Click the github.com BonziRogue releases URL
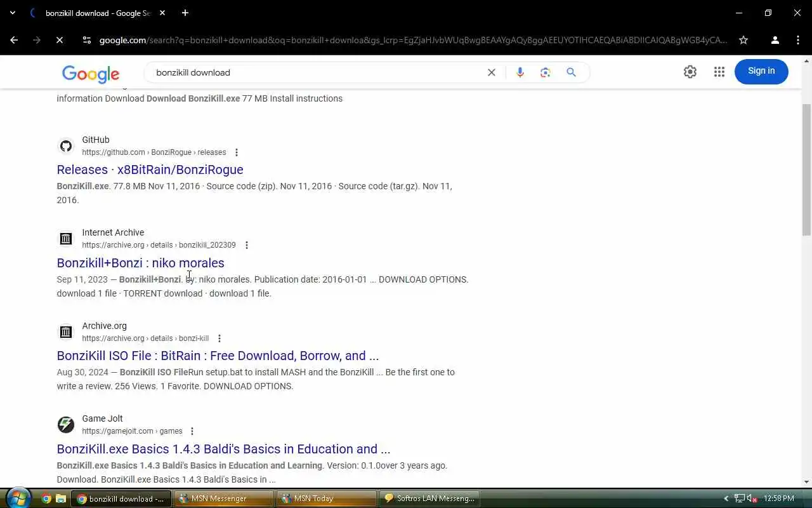The image size is (812, 508). [154, 152]
